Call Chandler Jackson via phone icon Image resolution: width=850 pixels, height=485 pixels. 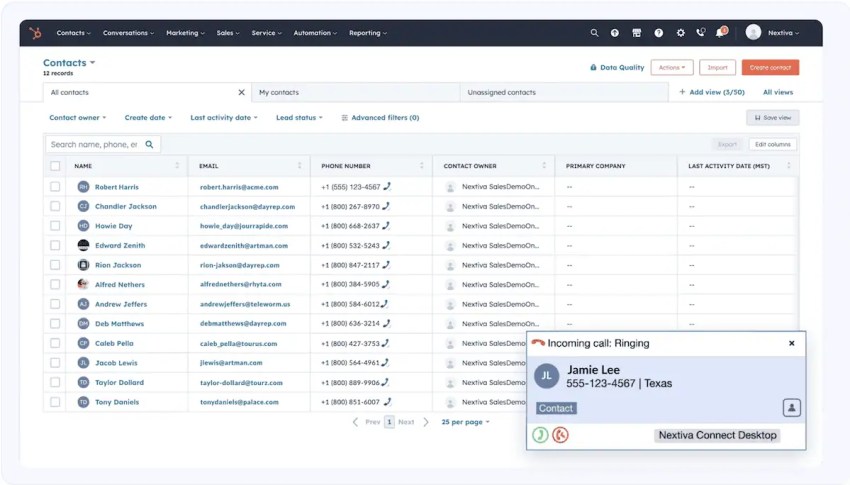(x=386, y=206)
